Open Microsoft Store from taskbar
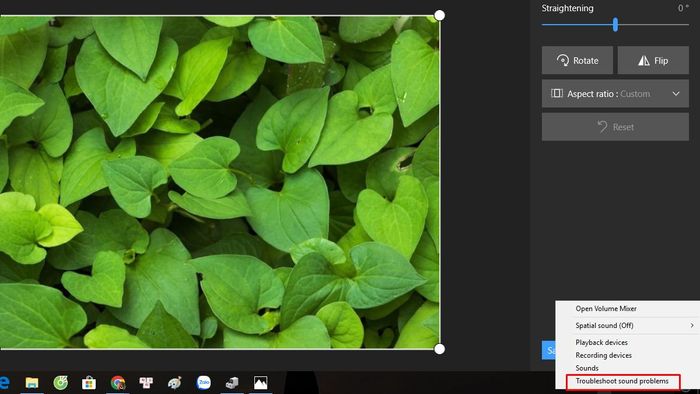700x394 pixels. click(x=89, y=383)
